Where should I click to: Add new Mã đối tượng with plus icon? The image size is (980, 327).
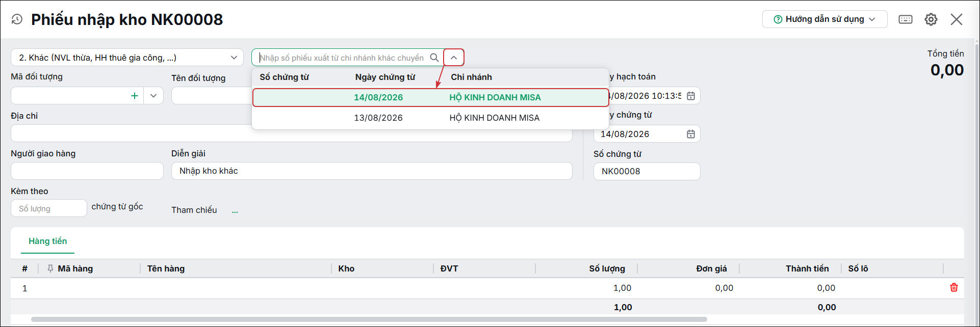tap(135, 96)
